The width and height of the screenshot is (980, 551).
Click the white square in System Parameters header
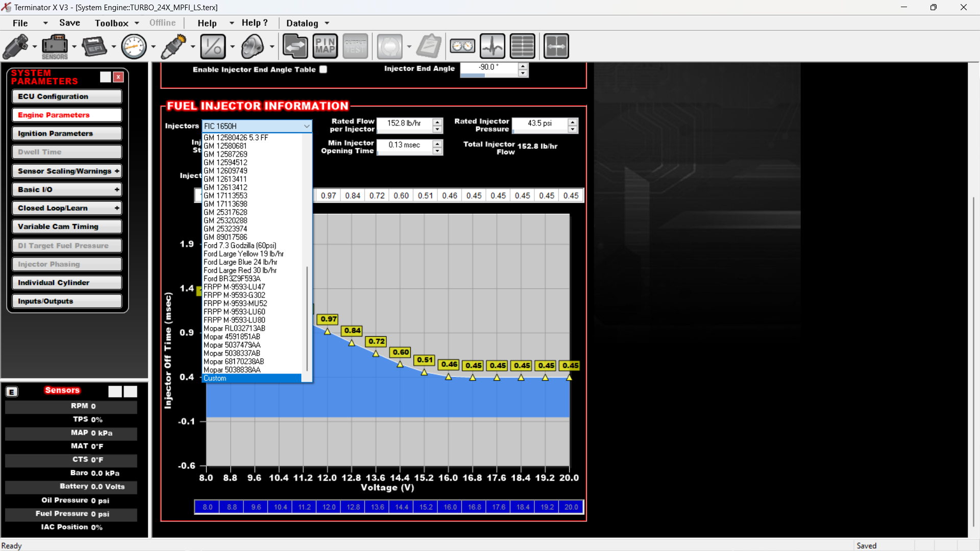pyautogui.click(x=106, y=77)
